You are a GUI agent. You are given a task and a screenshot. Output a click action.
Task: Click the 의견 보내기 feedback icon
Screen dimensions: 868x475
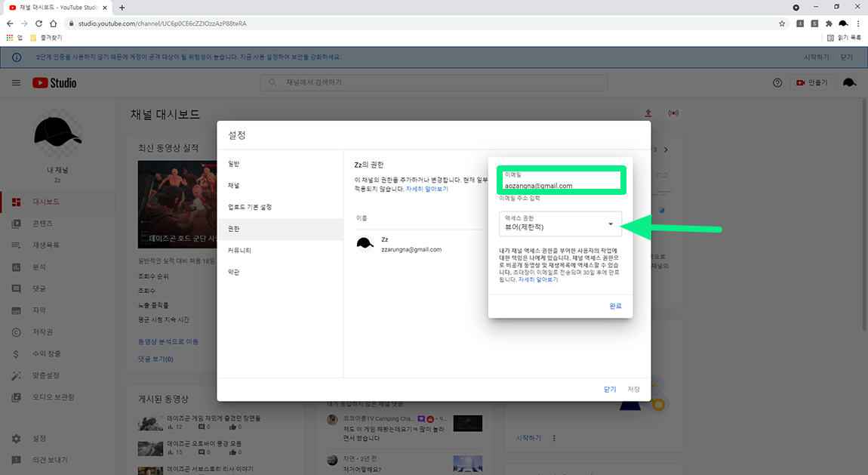tap(16, 459)
